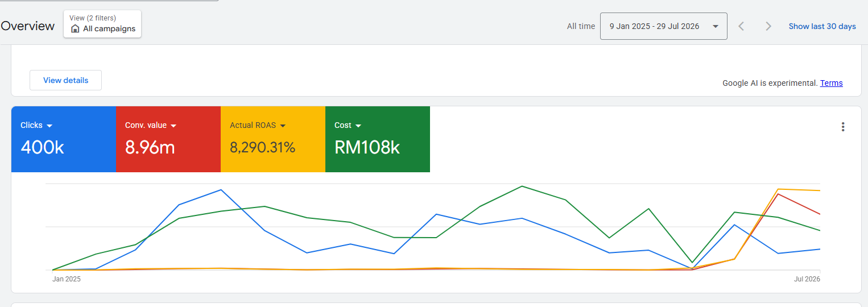Click the 8,290.31% ROAS value
The image size is (868, 307).
pos(263,148)
